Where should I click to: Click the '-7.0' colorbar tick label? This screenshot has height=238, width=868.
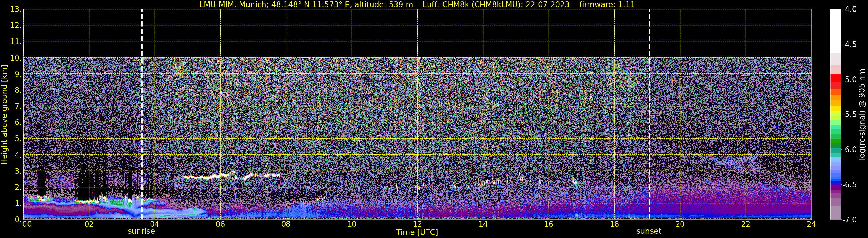849,220
